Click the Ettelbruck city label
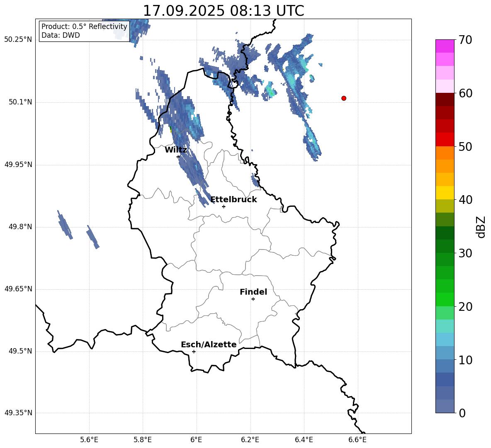Image resolution: width=491 pixels, height=448 pixels. coord(233,200)
